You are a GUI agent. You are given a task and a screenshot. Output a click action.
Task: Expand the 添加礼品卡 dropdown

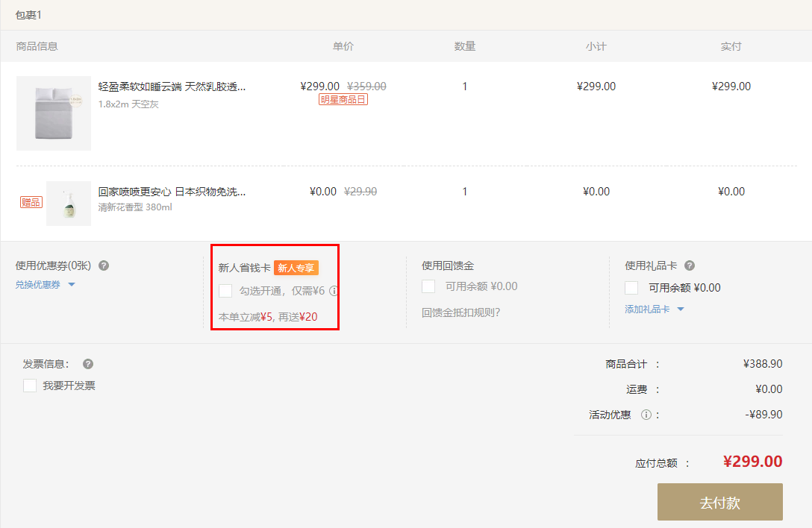654,309
